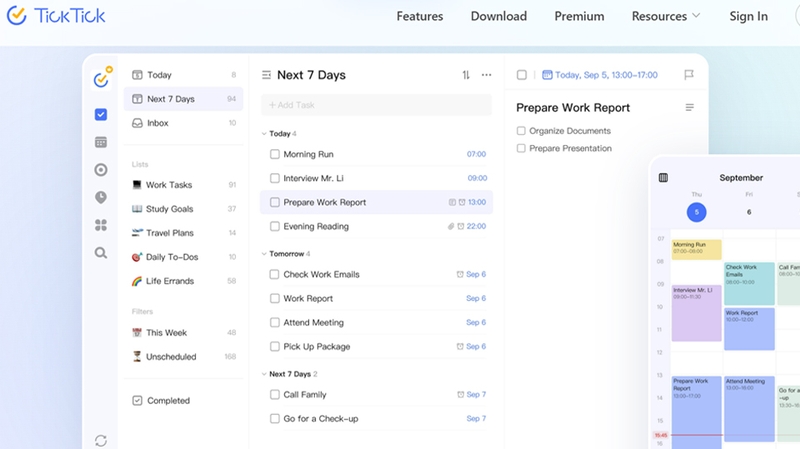The width and height of the screenshot is (800, 449).
Task: Set priority with the flag icon
Action: [x=689, y=75]
